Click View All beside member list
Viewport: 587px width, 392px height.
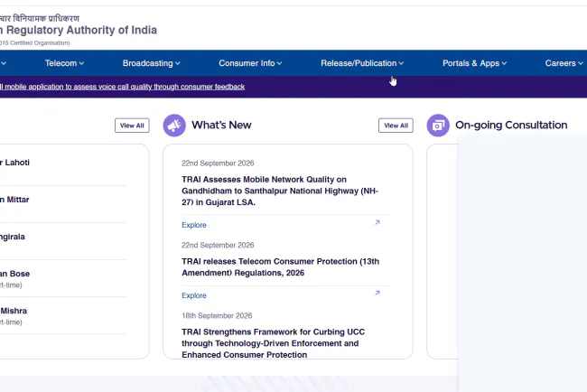(132, 126)
